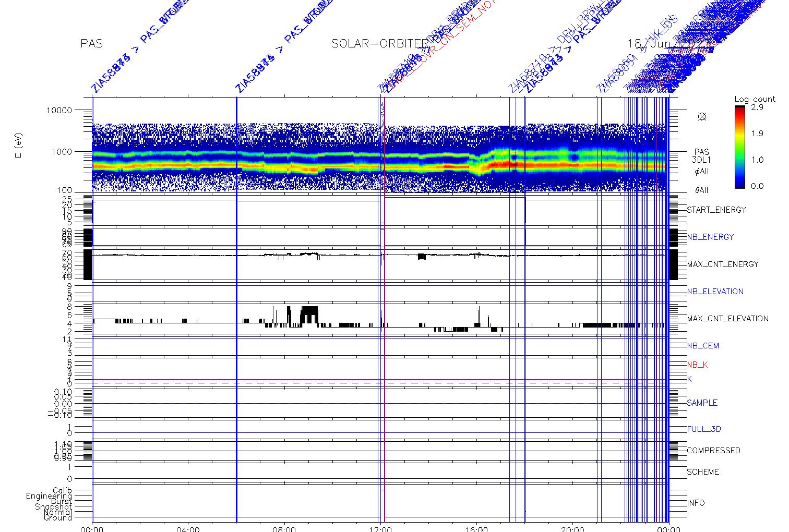
Task: Click the E (eV) axis label
Action: coord(19,146)
